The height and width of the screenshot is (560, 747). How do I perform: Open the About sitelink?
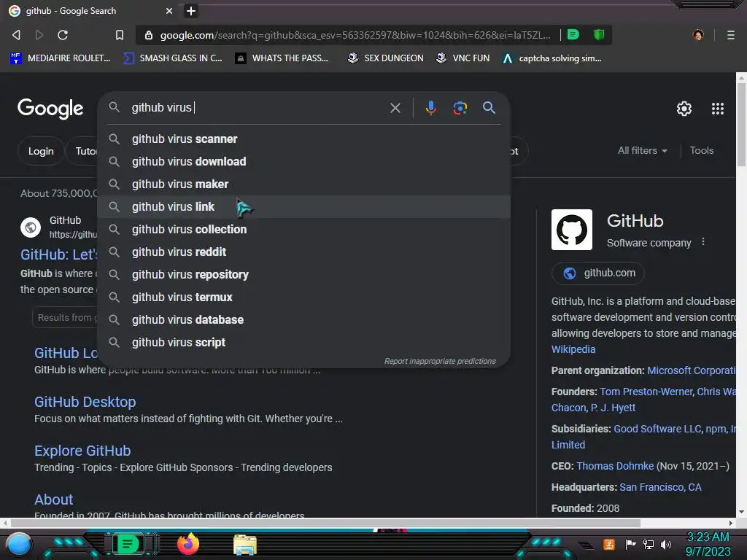point(54,499)
